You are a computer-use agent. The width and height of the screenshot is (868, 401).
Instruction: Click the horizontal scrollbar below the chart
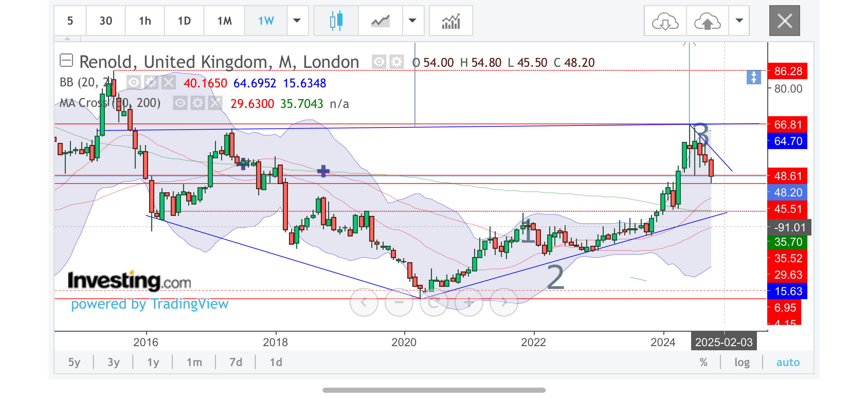[x=434, y=390]
